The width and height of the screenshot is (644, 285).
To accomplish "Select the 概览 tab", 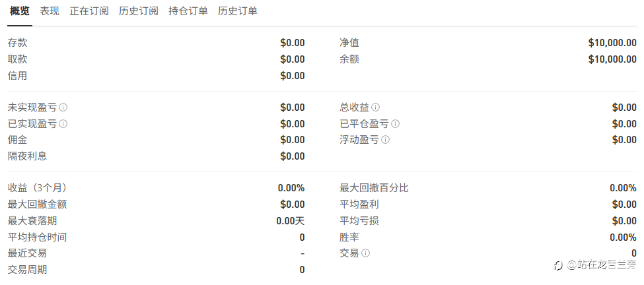I will 19,11.
